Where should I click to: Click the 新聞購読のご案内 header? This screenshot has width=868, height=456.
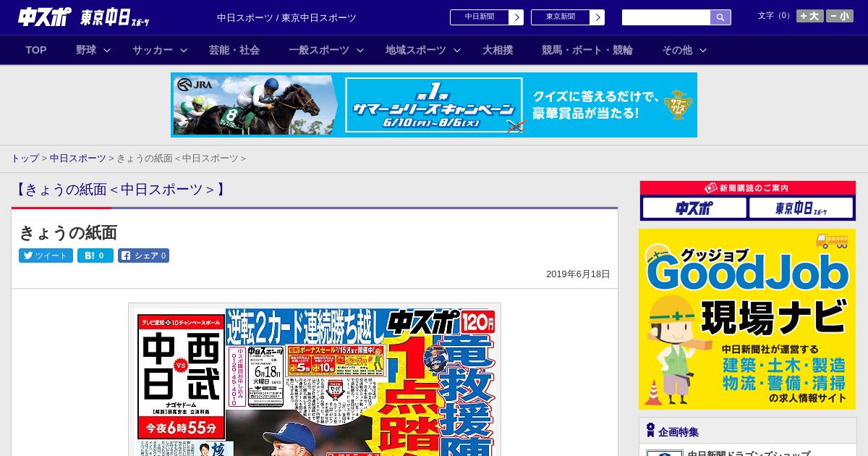pyautogui.click(x=747, y=188)
